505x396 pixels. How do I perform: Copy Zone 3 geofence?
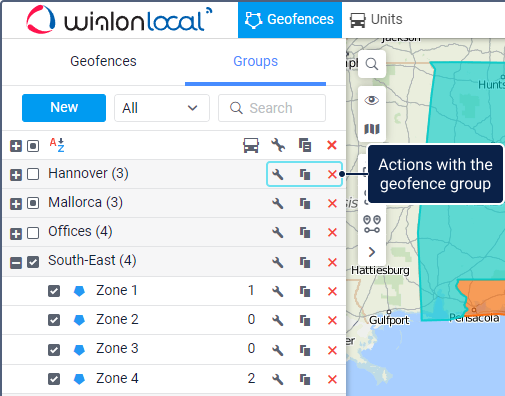305,350
